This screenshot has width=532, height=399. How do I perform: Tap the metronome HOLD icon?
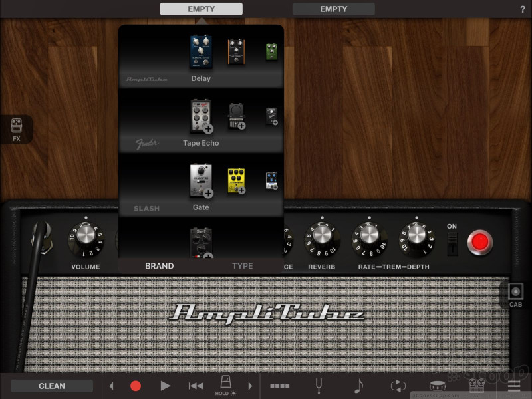[x=225, y=385]
